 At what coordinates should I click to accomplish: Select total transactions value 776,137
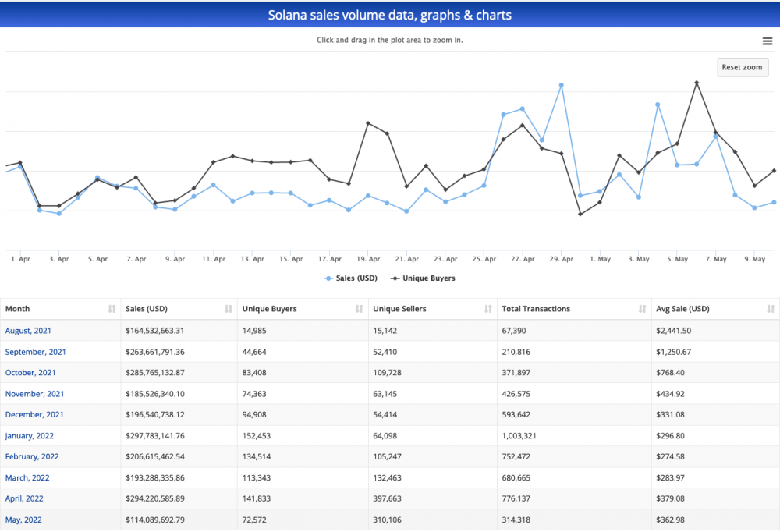pos(516,498)
